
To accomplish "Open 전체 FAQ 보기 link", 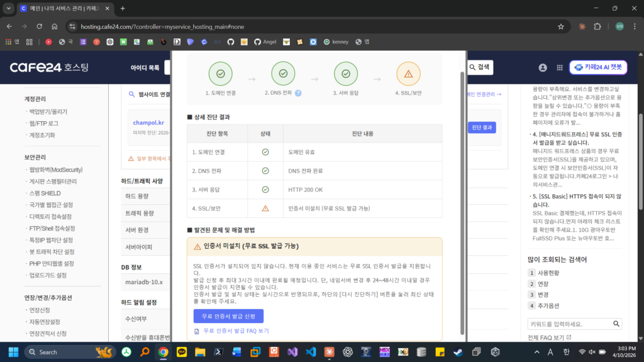I will click(x=549, y=337).
